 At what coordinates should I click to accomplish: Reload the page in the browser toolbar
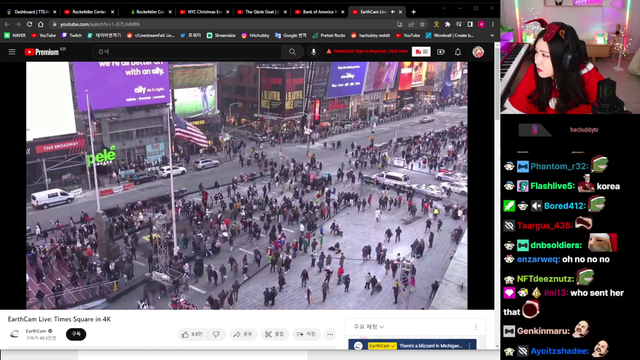(29, 24)
